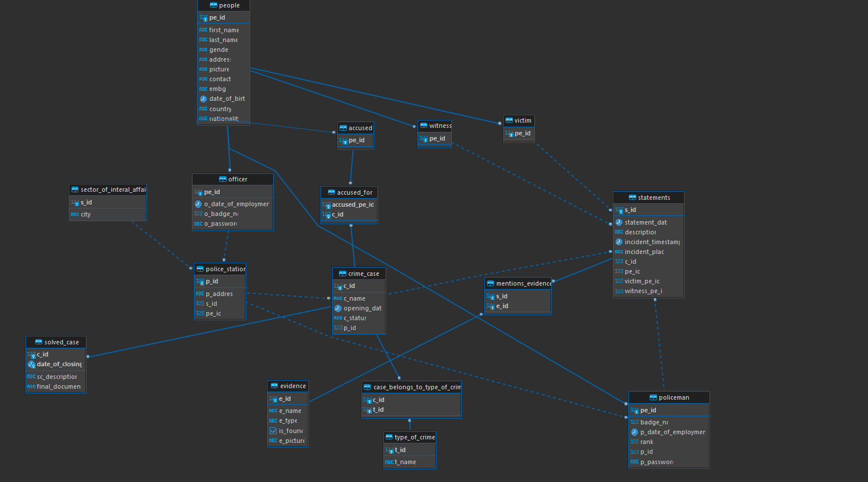Click the table icon in the people header
Image resolution: width=868 pixels, height=482 pixels.
point(213,5)
